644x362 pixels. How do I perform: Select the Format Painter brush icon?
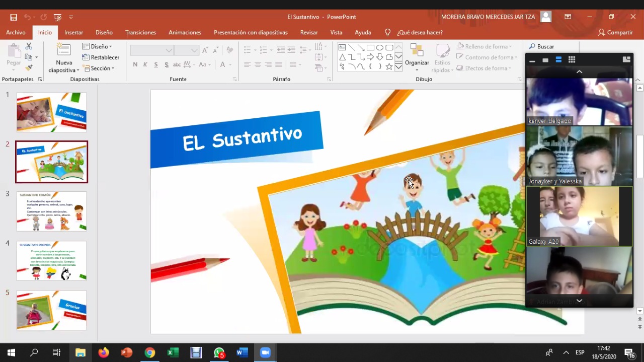click(29, 68)
